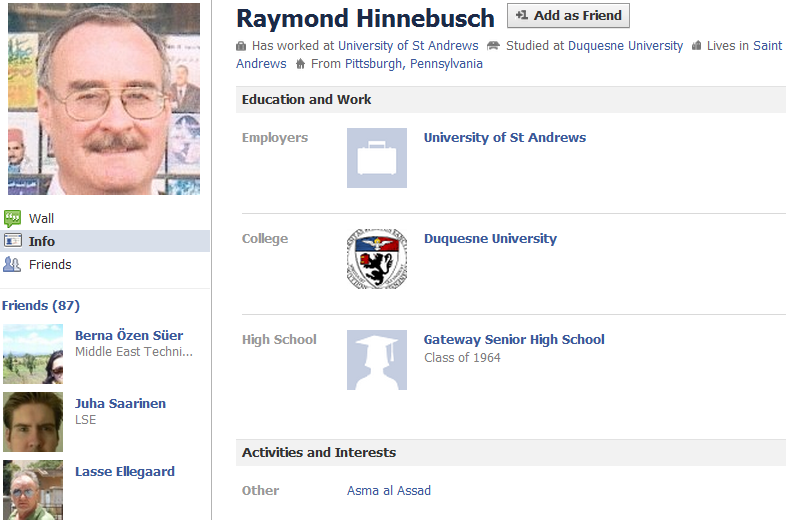Select the Info section
Screen dimensions: 786x520
tap(42, 241)
